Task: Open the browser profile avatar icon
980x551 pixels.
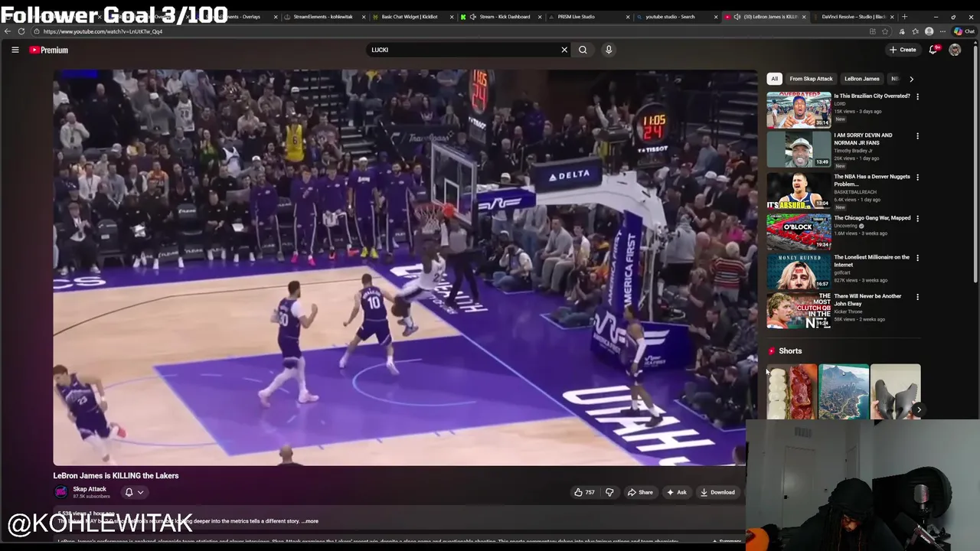Action: point(929,31)
